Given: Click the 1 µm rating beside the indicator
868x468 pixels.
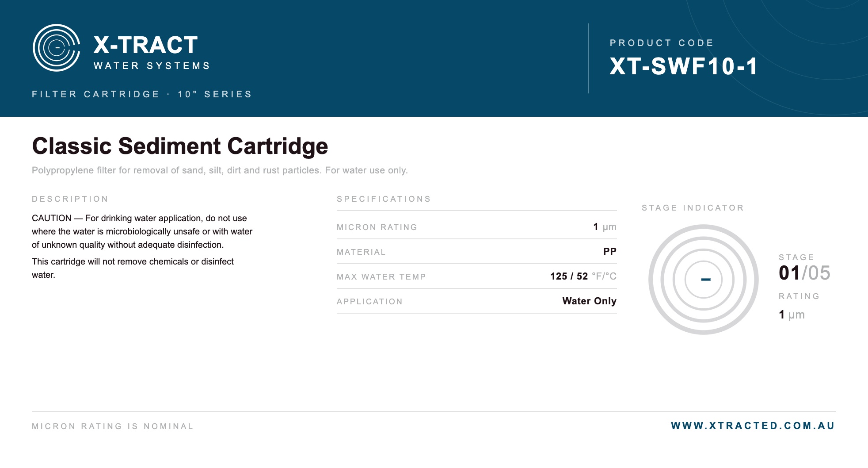Looking at the screenshot, I should point(792,315).
